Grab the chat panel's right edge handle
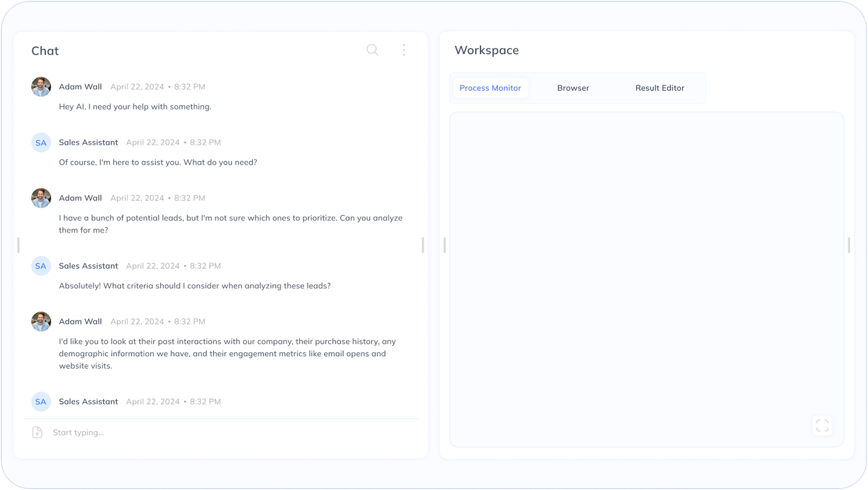868x490 pixels. pyautogui.click(x=423, y=245)
